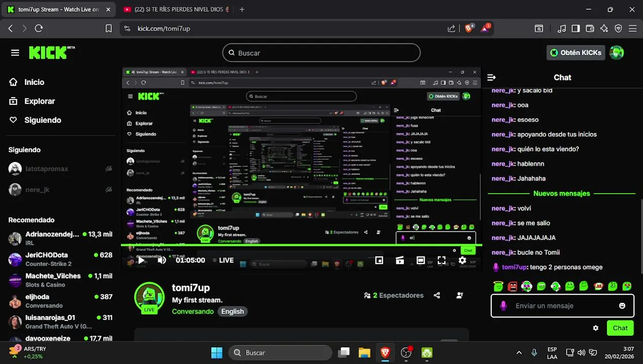Open the emoji picker in chat input
The image size is (643, 364).
(x=622, y=306)
